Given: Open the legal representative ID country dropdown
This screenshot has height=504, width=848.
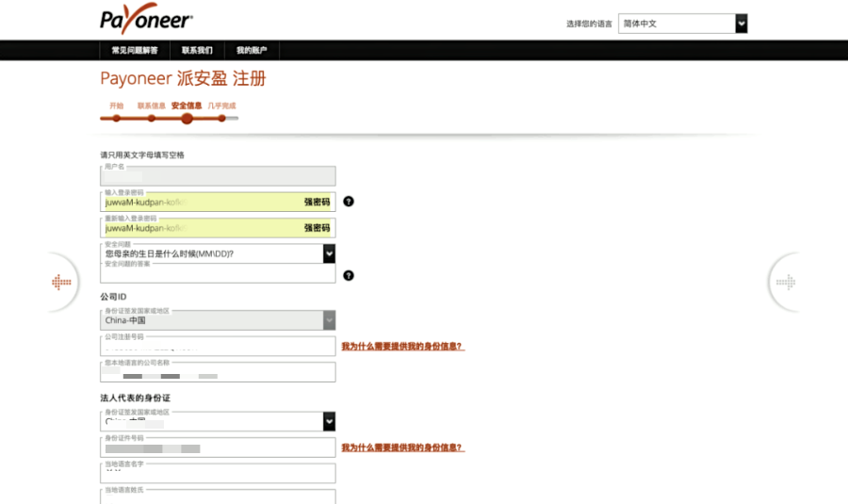Looking at the screenshot, I should [329, 421].
